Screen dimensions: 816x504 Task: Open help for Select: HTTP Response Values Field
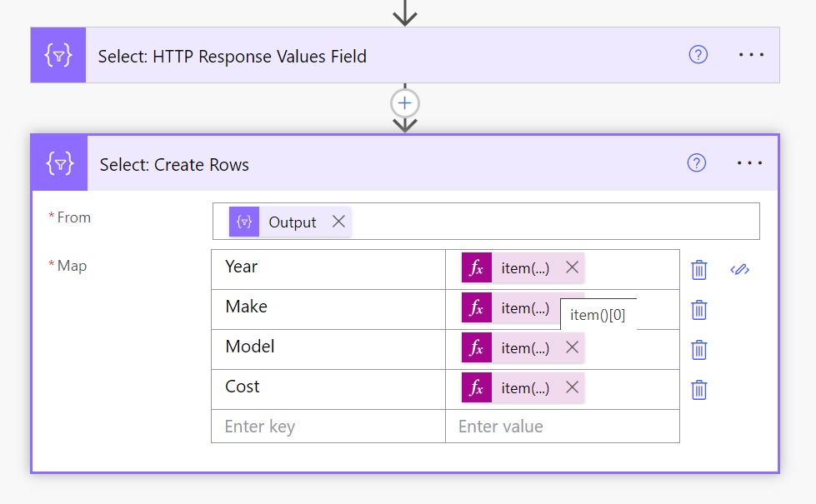tap(697, 55)
